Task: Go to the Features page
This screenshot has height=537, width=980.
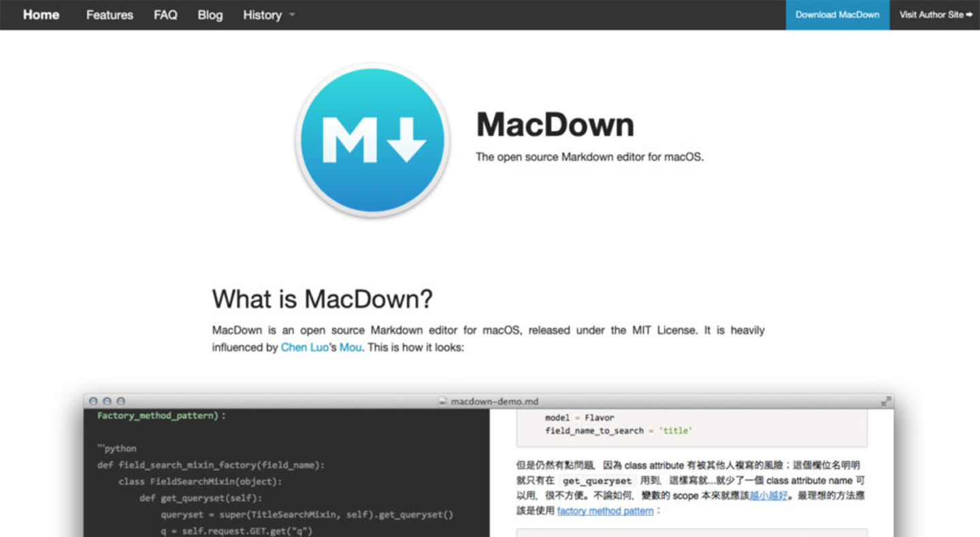Action: click(x=110, y=15)
